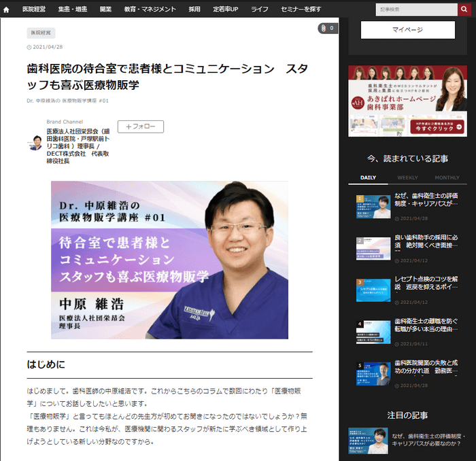Go to セミナーを探す in navigation

click(x=301, y=10)
